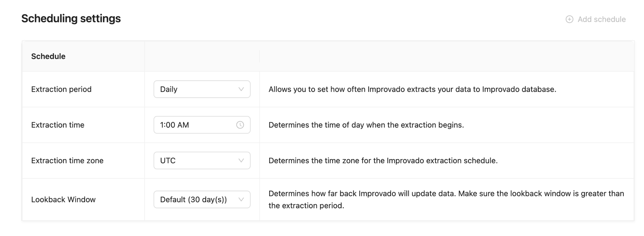
Task: Click the Scheduling settings heading
Action: [71, 19]
